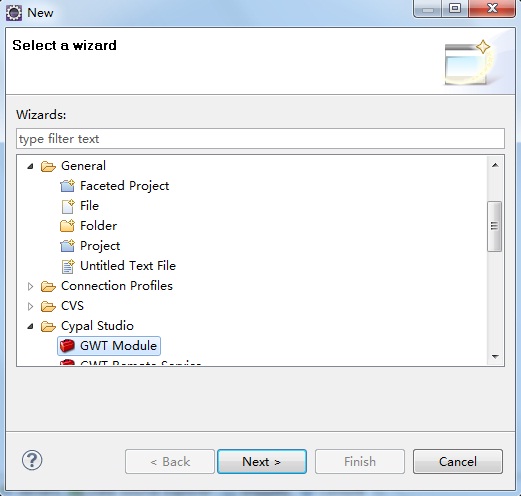Click the scroll up arrow in wizard list

pyautogui.click(x=495, y=165)
